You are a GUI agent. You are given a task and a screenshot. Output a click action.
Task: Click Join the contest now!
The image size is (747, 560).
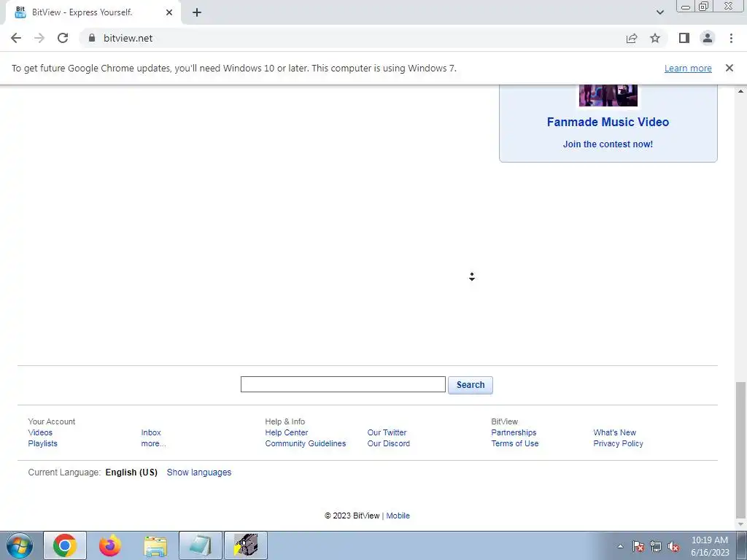tap(608, 144)
